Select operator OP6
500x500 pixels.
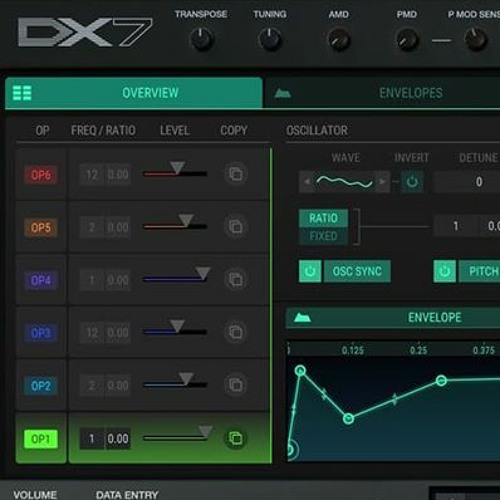pos(41,175)
